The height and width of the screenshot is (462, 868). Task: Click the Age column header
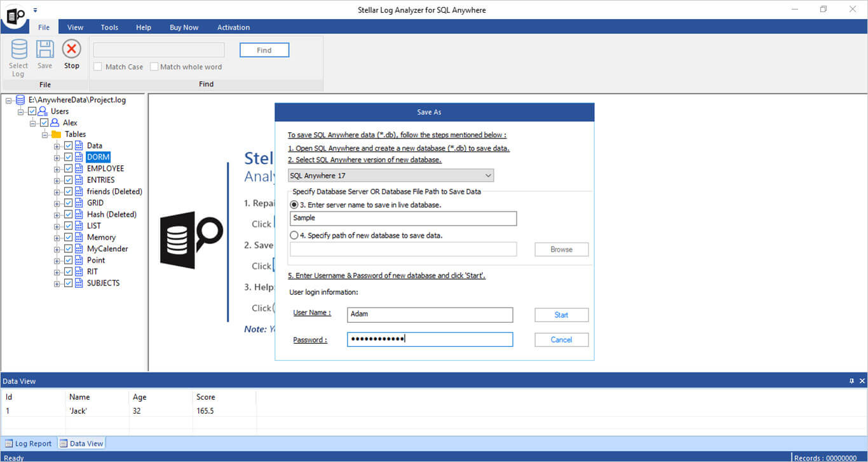coord(161,397)
